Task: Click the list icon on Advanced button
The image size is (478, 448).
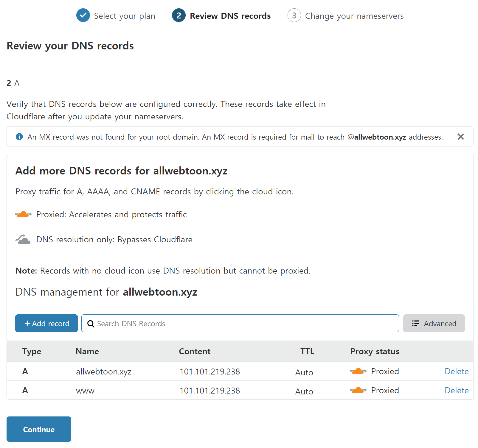Action: [415, 323]
